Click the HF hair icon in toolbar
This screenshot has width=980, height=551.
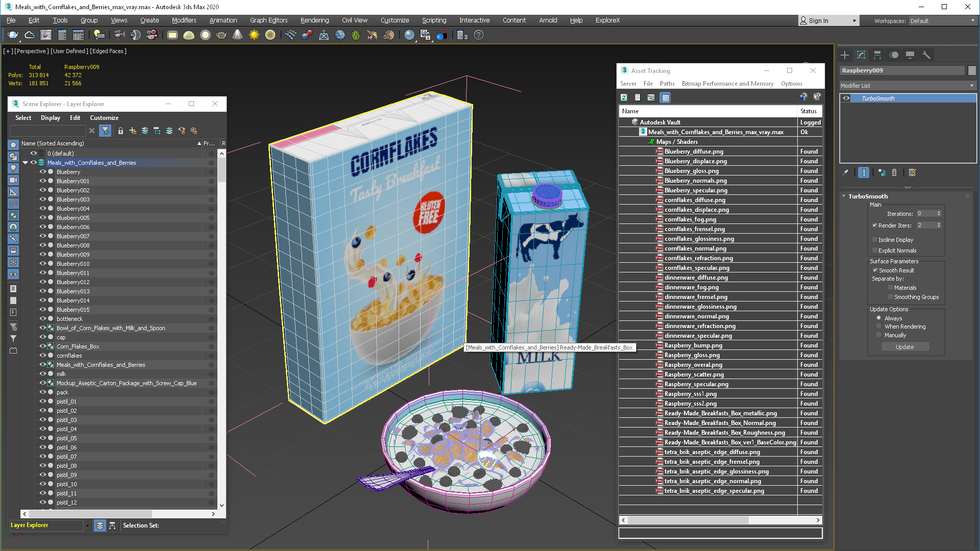tap(372, 35)
